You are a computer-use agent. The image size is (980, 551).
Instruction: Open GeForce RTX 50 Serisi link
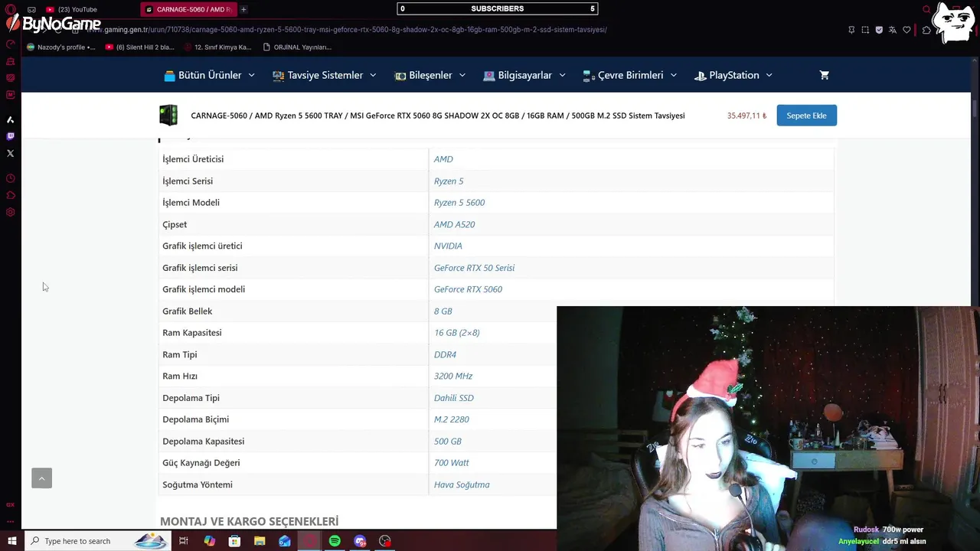474,268
